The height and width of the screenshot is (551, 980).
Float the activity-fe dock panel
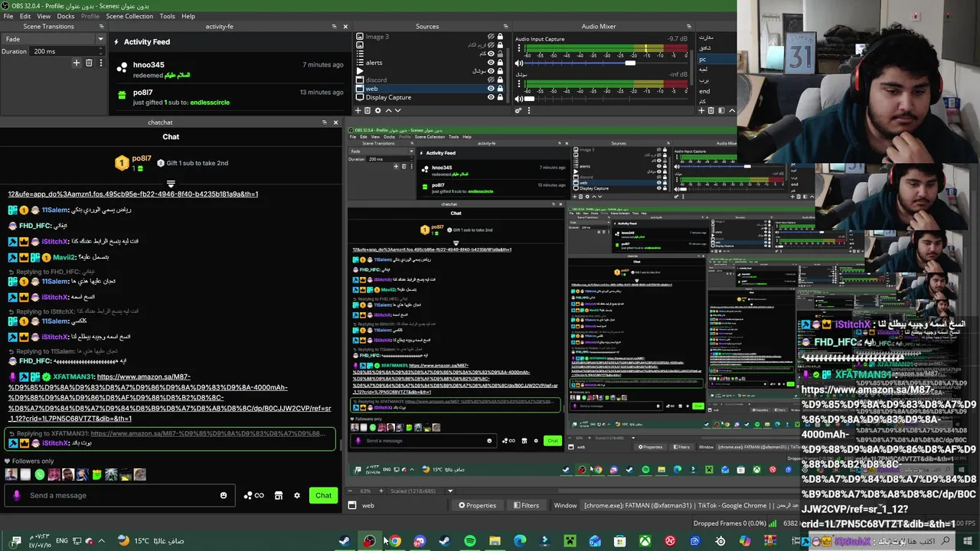[x=335, y=26]
